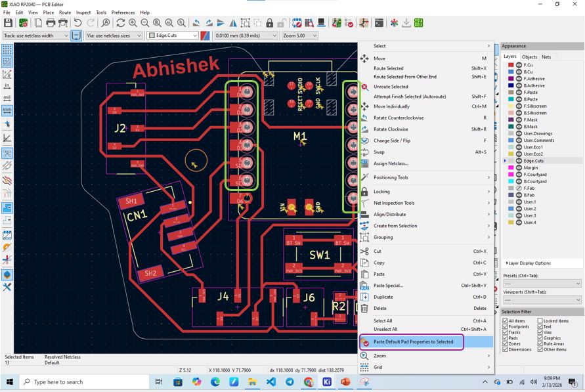Open the Zoom 5.00 dropdown
585x392 pixels.
click(299, 35)
